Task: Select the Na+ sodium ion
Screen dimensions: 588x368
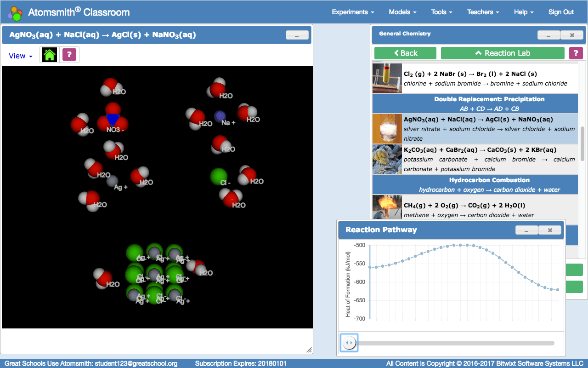Action: click(x=220, y=117)
